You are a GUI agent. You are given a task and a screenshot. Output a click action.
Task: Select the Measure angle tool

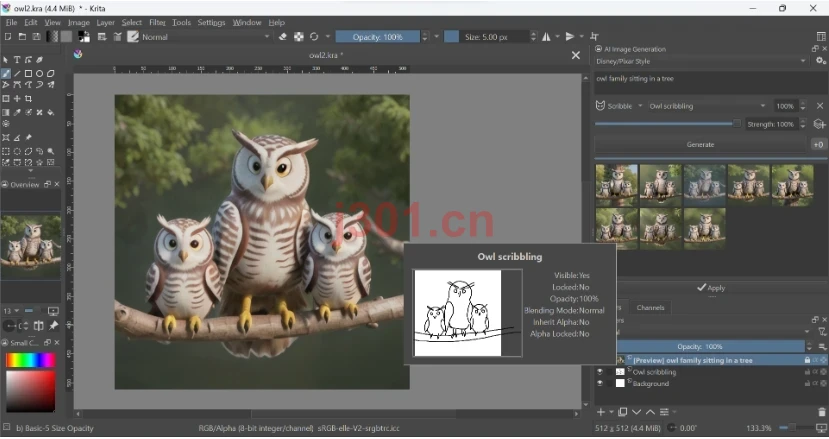pos(17,138)
